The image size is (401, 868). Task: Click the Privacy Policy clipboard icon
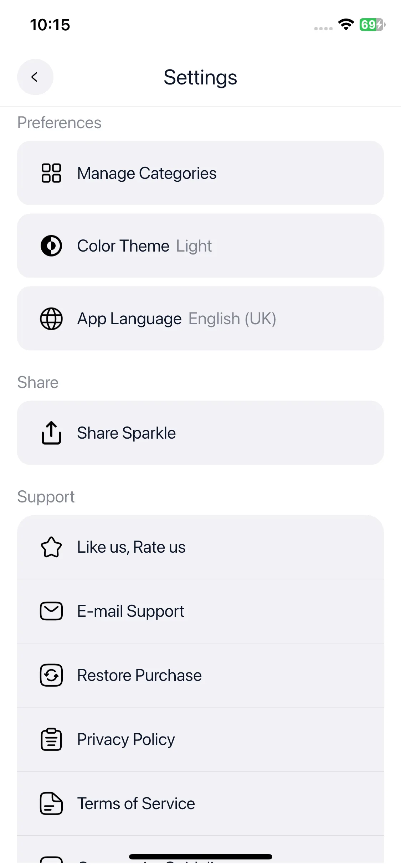click(51, 739)
